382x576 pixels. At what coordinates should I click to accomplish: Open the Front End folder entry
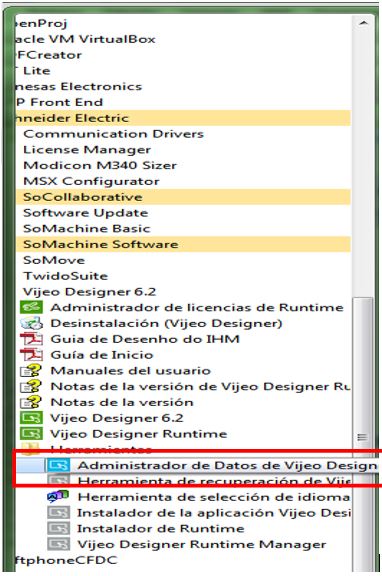pyautogui.click(x=60, y=102)
